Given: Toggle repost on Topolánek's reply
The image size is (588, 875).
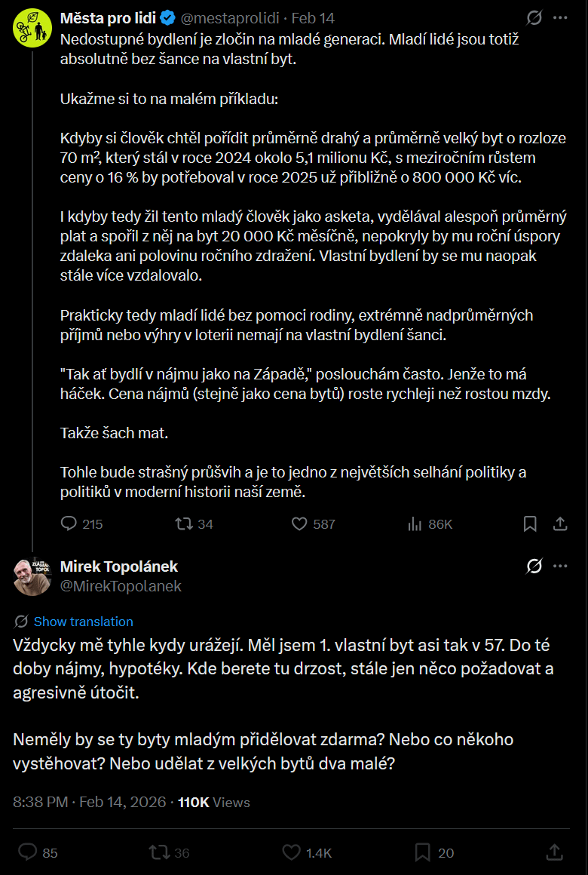Looking at the screenshot, I should 159,852.
